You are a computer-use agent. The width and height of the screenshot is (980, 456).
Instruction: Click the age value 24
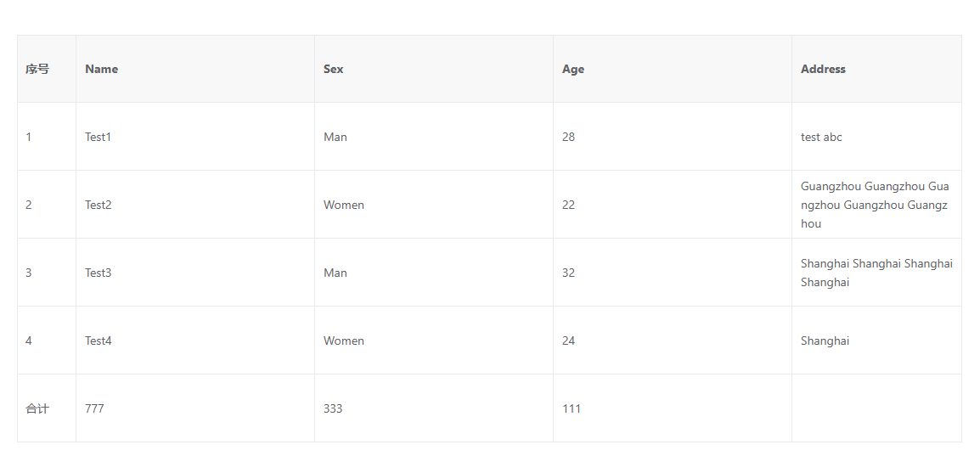click(x=568, y=341)
